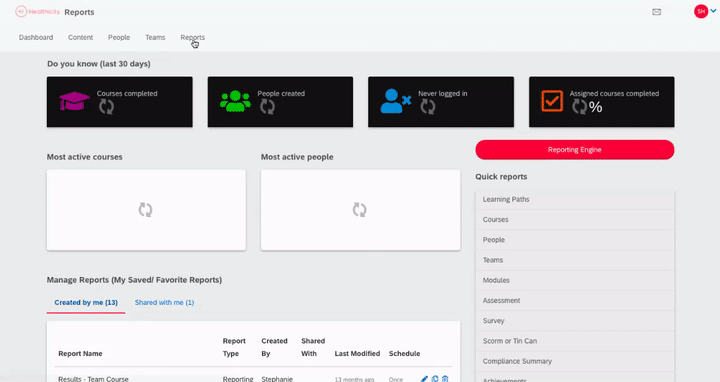Open the Teams navigation item

click(155, 37)
